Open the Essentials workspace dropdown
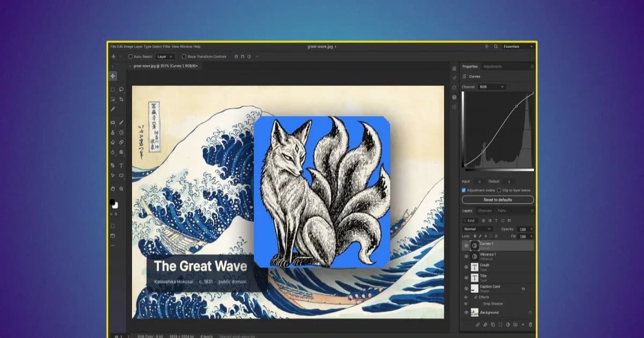This screenshot has width=644, height=338. (x=518, y=47)
